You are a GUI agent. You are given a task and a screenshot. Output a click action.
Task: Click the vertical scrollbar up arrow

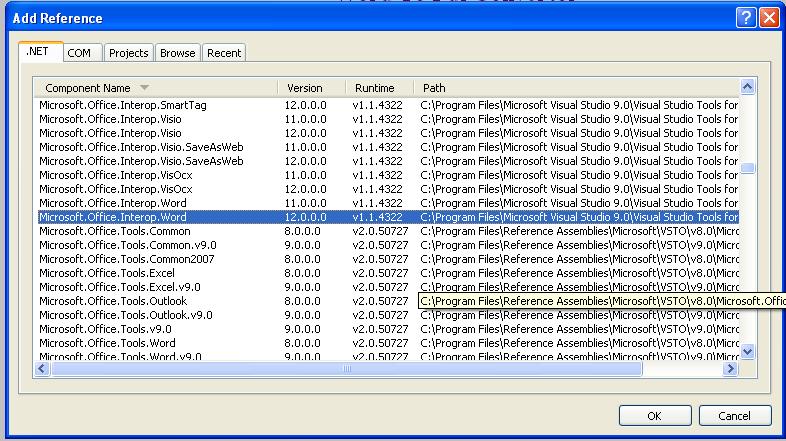click(x=747, y=87)
